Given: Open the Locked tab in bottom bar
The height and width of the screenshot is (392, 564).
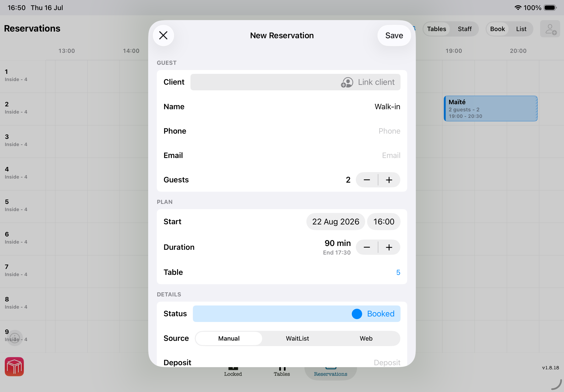Looking at the screenshot, I should pos(233,372).
